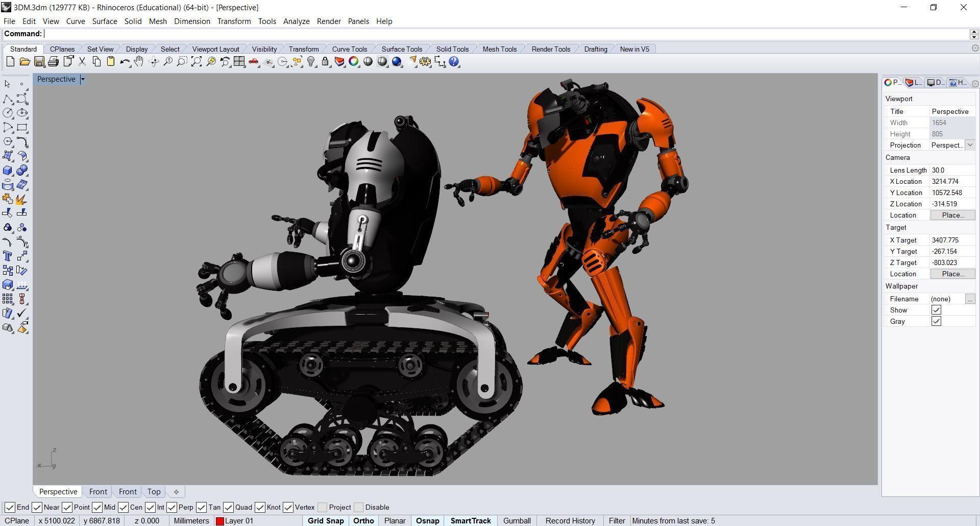Toggle the Perp osnap checkbox
The image size is (980, 526).
tap(171, 507)
